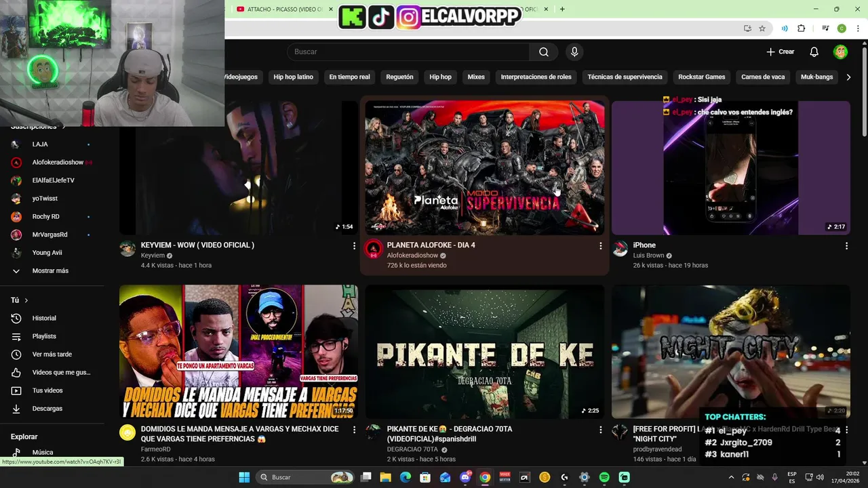Open Chrome media controls icon

click(825, 28)
